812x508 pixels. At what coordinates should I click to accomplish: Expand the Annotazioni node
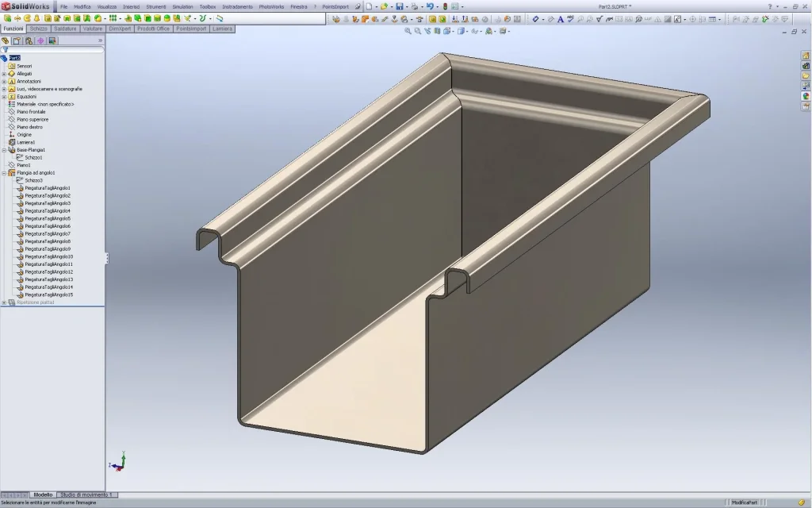point(4,82)
